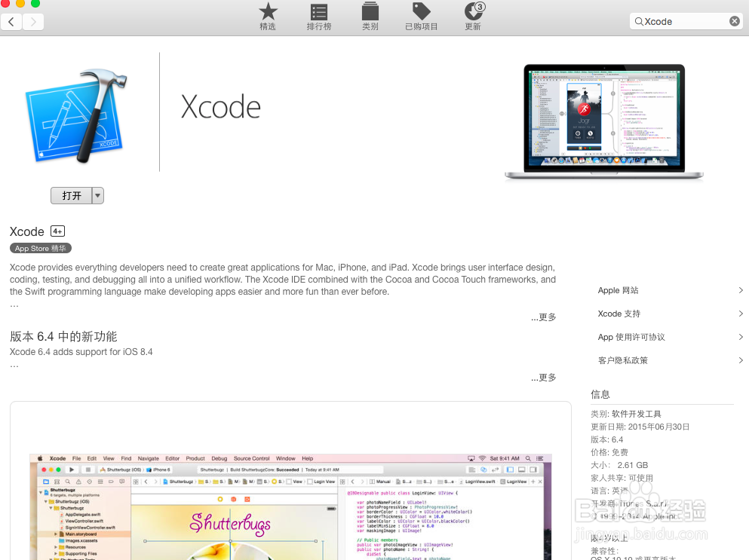Click the yellow window minimize button
The height and width of the screenshot is (560, 749).
20,3
